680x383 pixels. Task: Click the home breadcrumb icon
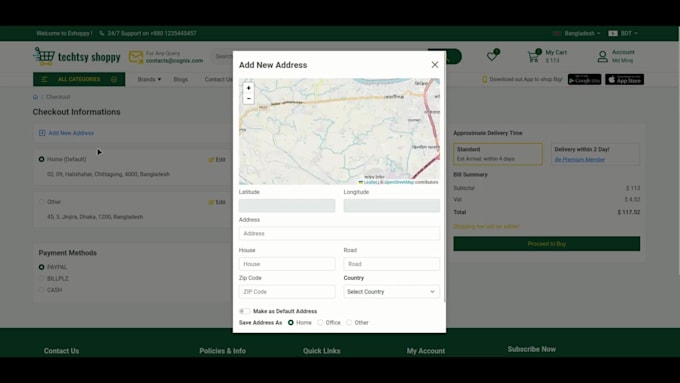36,97
